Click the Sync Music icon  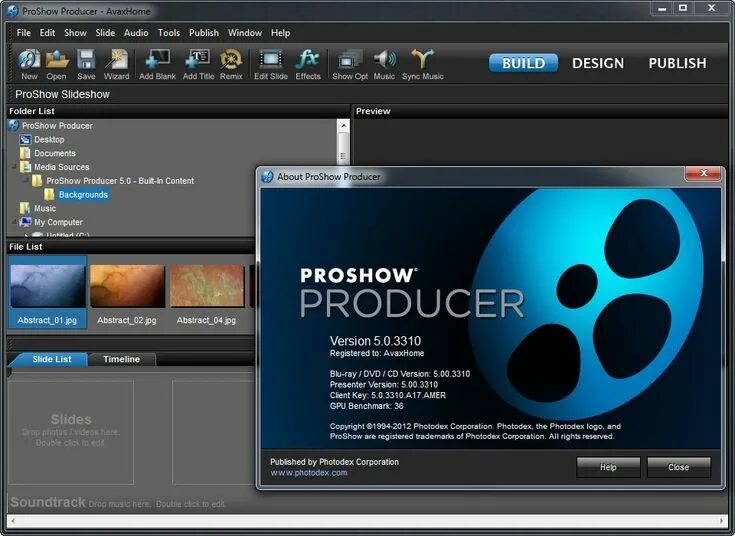pos(422,64)
